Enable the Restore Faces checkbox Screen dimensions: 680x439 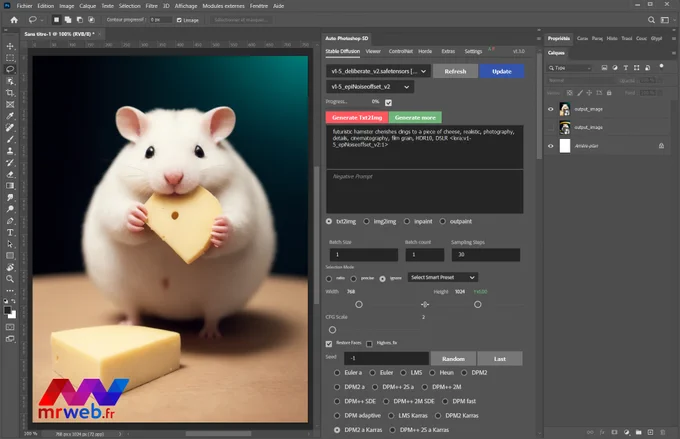(x=329, y=344)
